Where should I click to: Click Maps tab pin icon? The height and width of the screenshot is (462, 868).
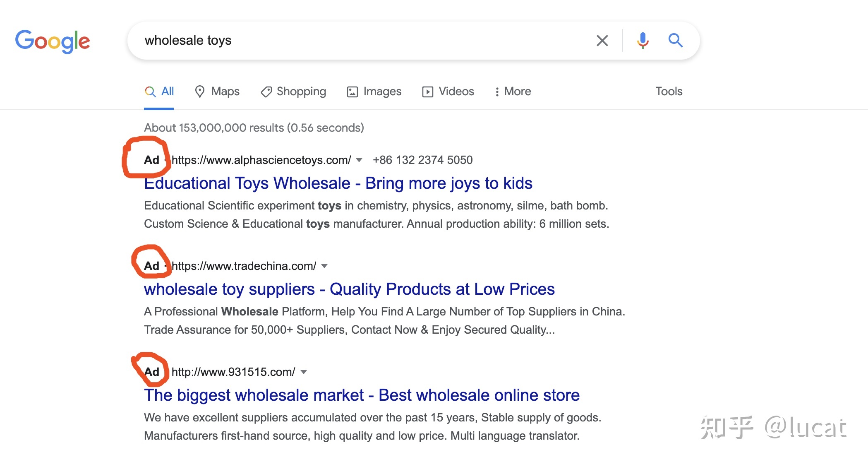coord(200,91)
